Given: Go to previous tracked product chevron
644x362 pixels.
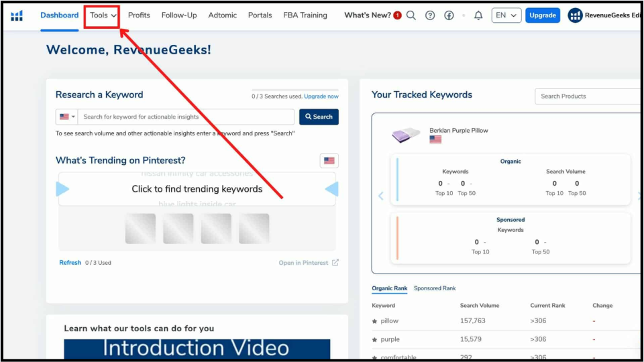Looking at the screenshot, I should (380, 196).
